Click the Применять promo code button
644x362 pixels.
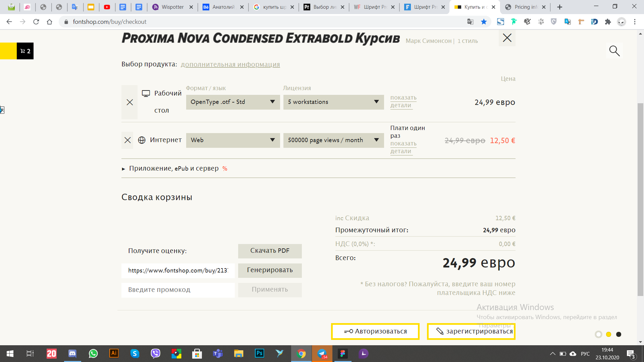[x=270, y=290]
